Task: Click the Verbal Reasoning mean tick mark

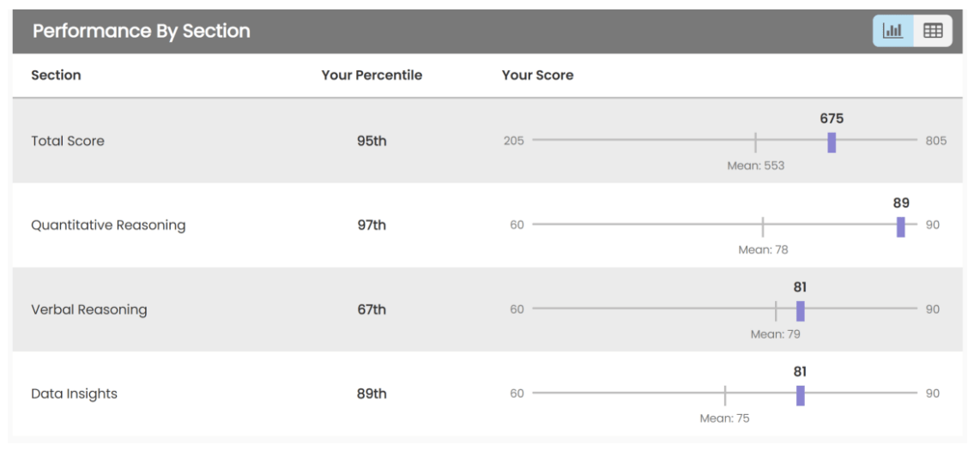Action: (x=776, y=310)
